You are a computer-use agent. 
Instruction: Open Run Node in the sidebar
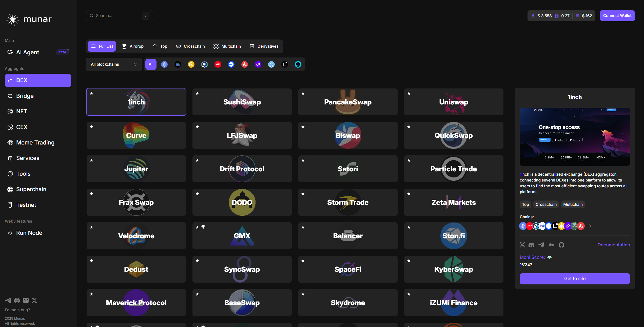[x=38, y=233]
